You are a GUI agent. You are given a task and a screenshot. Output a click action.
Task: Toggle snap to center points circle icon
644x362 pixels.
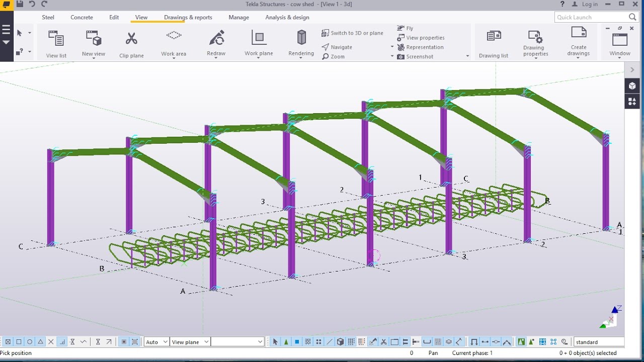30,342
